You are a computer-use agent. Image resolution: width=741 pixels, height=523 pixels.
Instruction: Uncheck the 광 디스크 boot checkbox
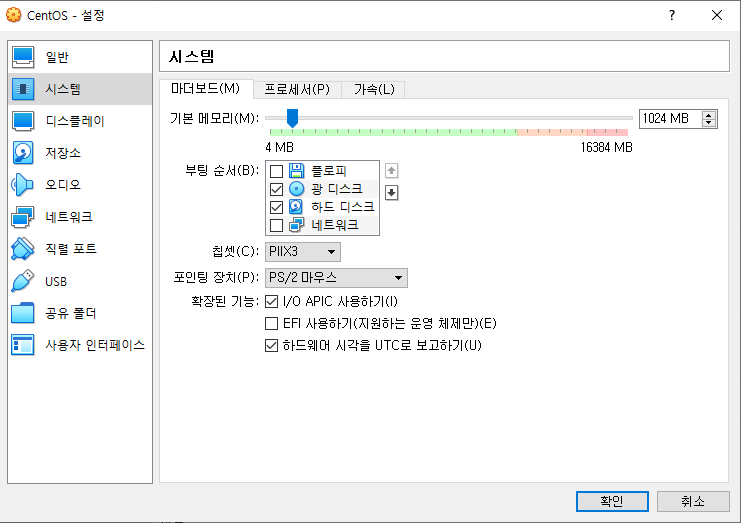click(276, 189)
